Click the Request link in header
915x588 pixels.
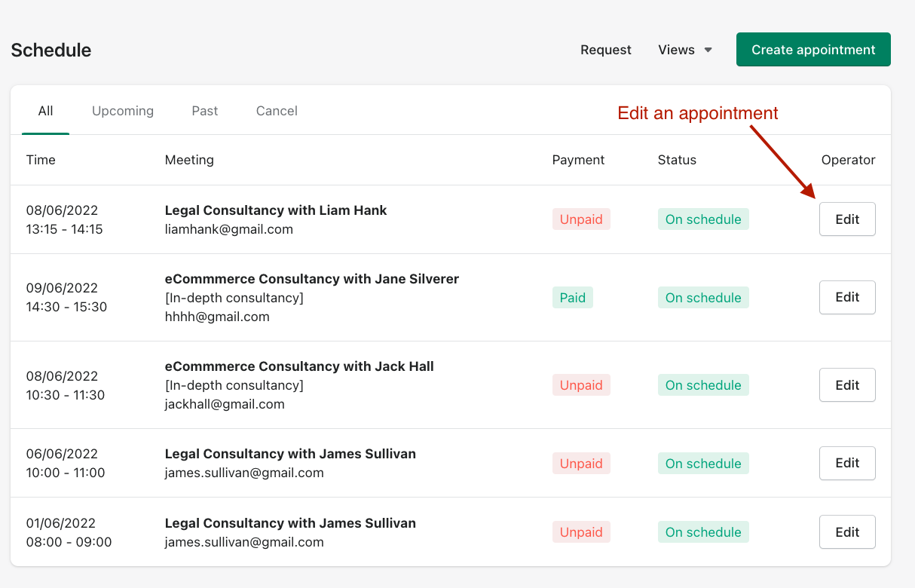tap(605, 50)
